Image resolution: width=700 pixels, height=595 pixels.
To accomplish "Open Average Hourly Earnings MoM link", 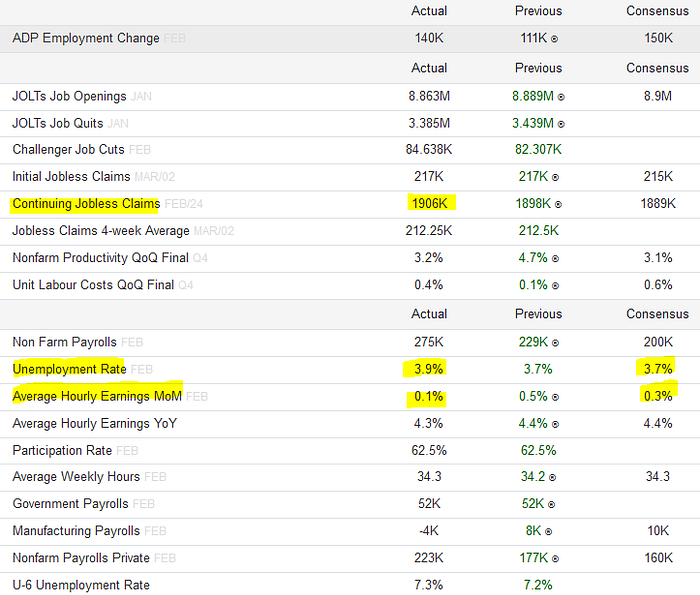I will point(97,396).
